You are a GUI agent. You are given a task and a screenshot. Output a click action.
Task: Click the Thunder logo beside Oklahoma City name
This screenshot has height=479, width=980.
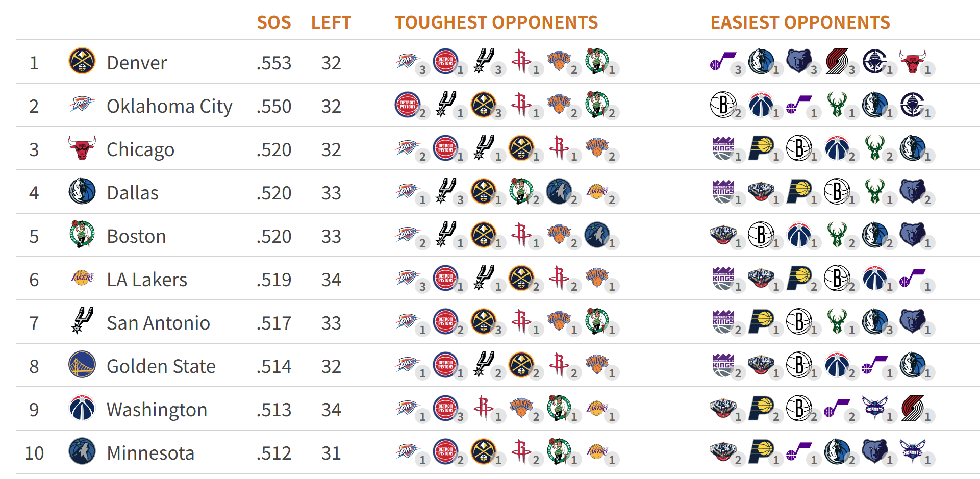82,105
